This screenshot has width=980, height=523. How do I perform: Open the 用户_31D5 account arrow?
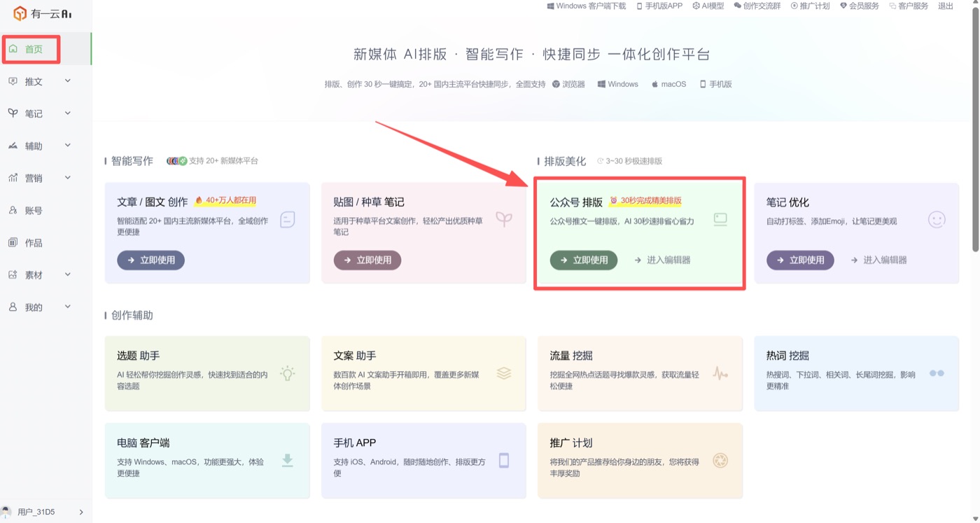click(x=81, y=512)
